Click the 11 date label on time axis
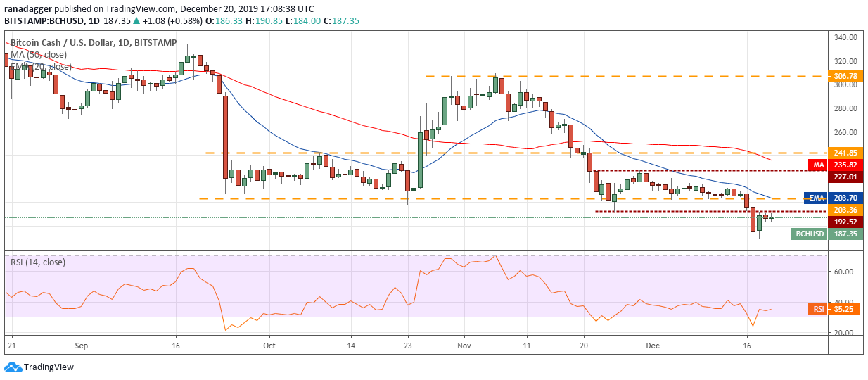This screenshot has height=380, width=868. pyautogui.click(x=528, y=346)
